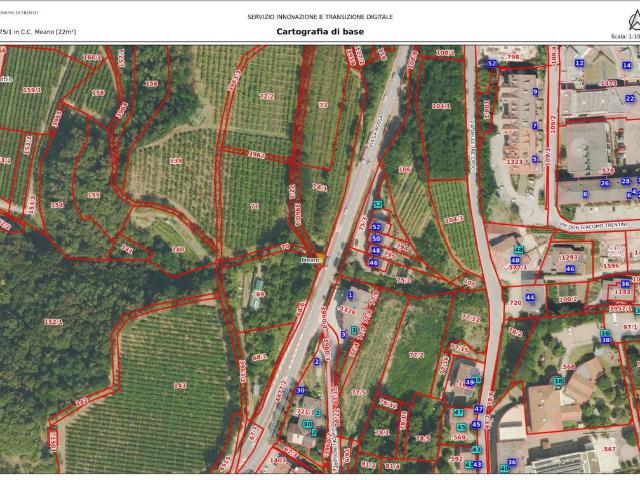This screenshot has width=640, height=480.
Task: Select parcel label 139
Action: [x=176, y=161]
